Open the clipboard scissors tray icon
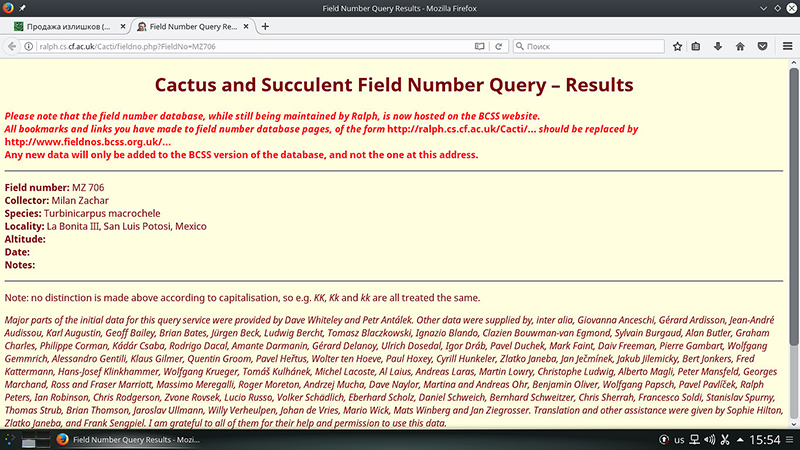Image resolution: width=800 pixels, height=450 pixels. tap(724, 440)
